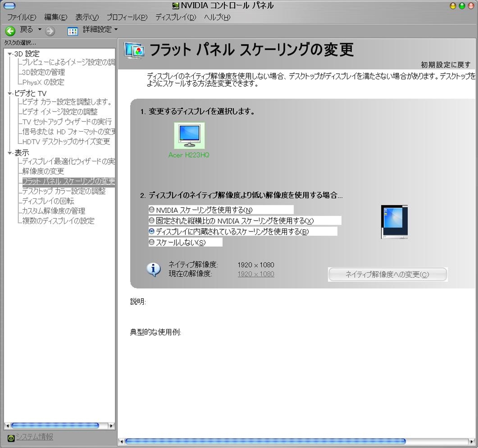478x448 pixels.
Task: Click the grey Forward arrow icon
Action: (x=50, y=31)
